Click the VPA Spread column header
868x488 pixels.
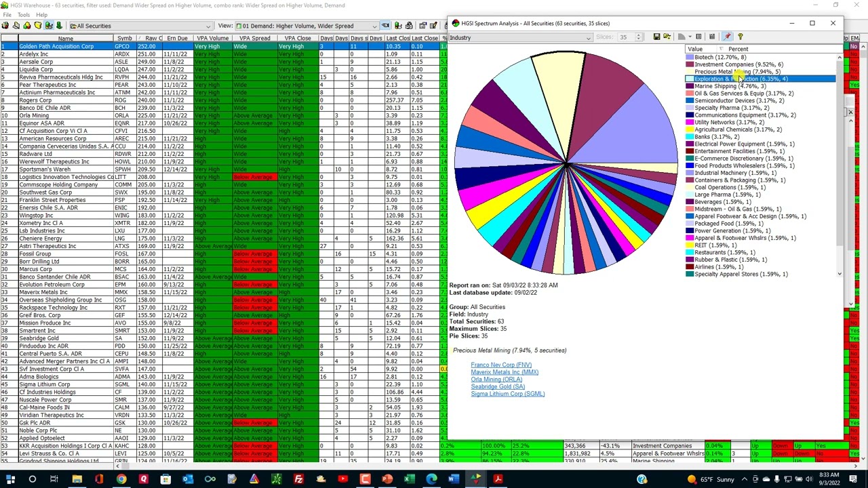click(x=254, y=38)
